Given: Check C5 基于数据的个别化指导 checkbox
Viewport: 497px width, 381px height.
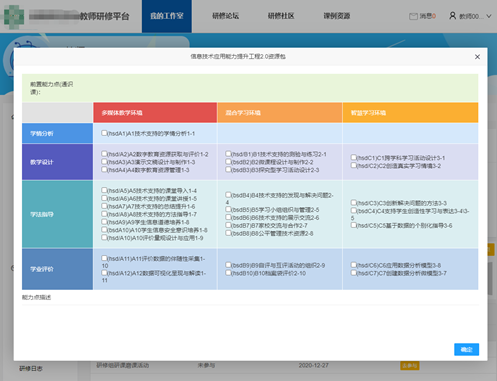Looking at the screenshot, I should [353, 225].
